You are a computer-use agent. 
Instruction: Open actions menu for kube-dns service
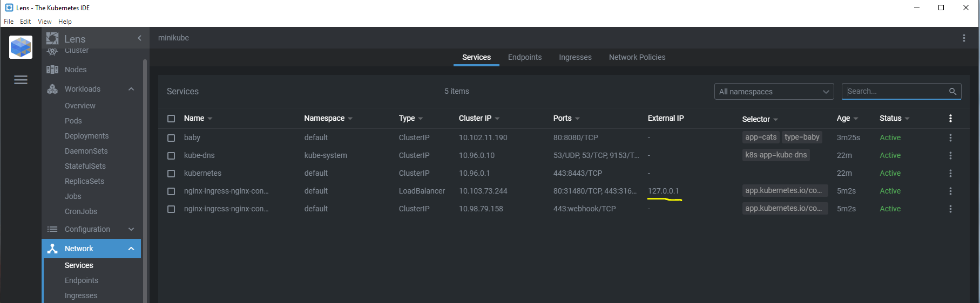[x=950, y=155]
